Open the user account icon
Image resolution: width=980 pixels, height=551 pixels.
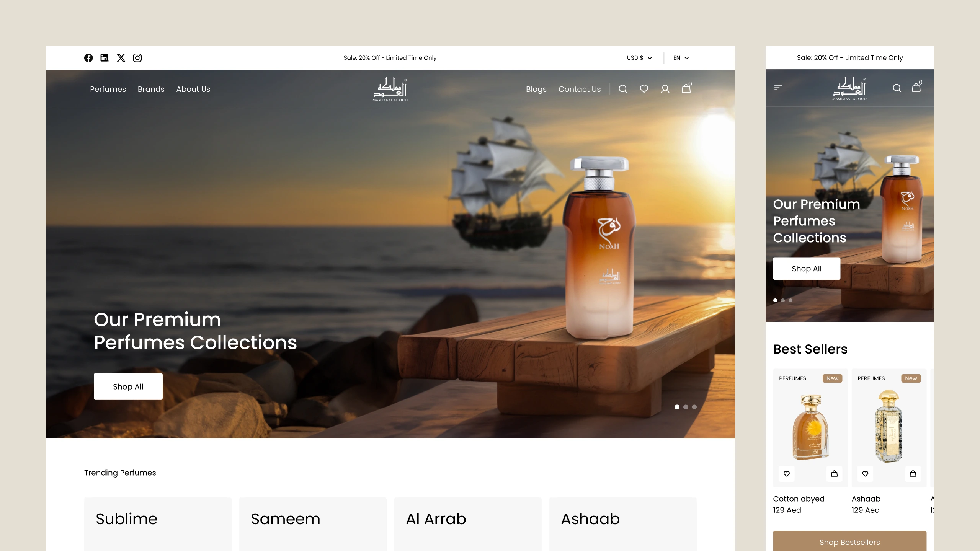[x=665, y=89]
